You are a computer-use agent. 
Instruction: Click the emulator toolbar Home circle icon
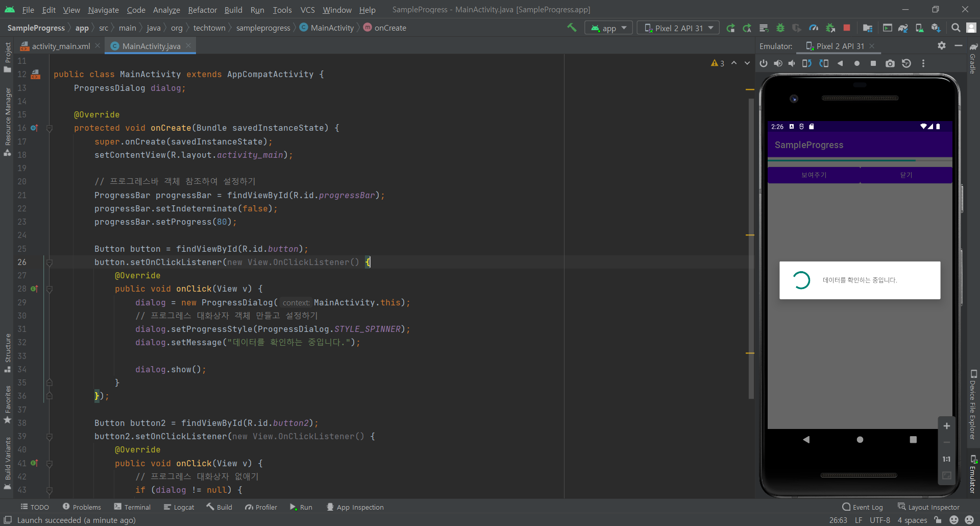pos(857,63)
